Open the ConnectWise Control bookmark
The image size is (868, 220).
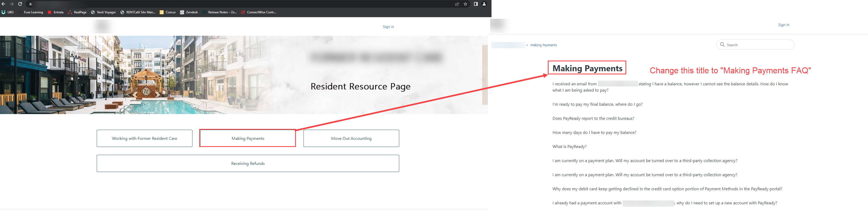tap(258, 12)
